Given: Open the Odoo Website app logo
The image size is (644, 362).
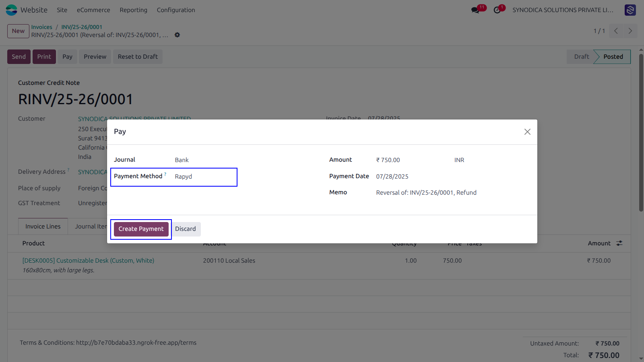Looking at the screenshot, I should (x=12, y=10).
